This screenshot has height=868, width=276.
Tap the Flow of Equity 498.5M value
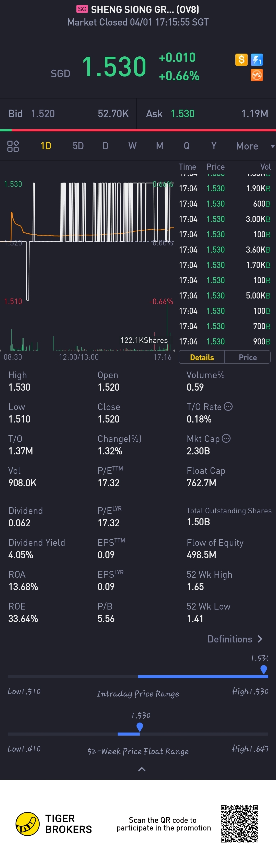click(x=201, y=555)
